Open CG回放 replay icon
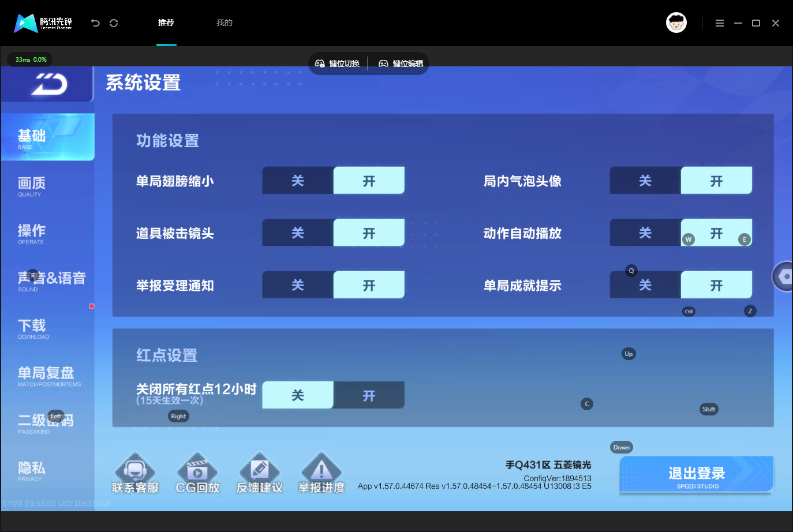This screenshot has height=532, width=793. pos(197,473)
